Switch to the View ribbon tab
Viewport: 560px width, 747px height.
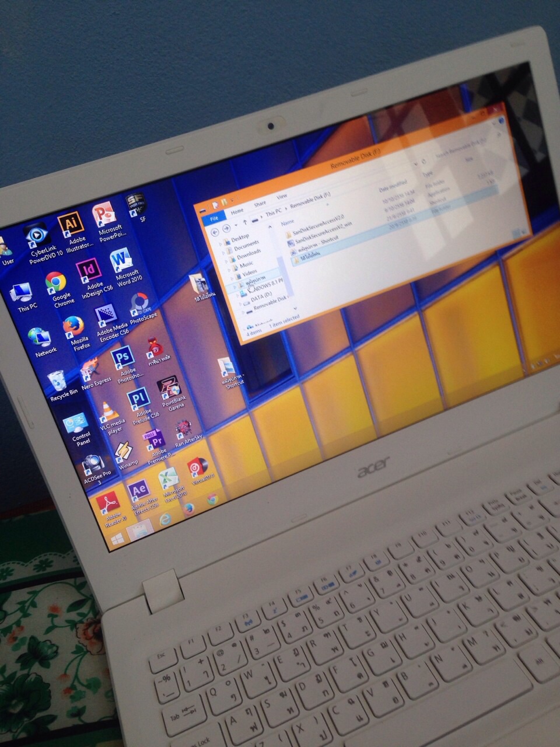pos(282,197)
